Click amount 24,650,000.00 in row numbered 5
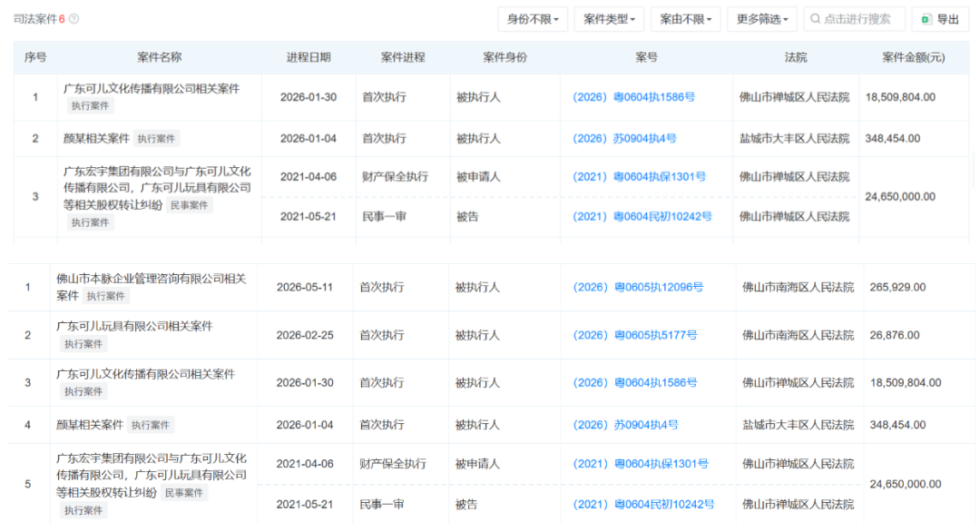The height and width of the screenshot is (532, 980). point(905,484)
